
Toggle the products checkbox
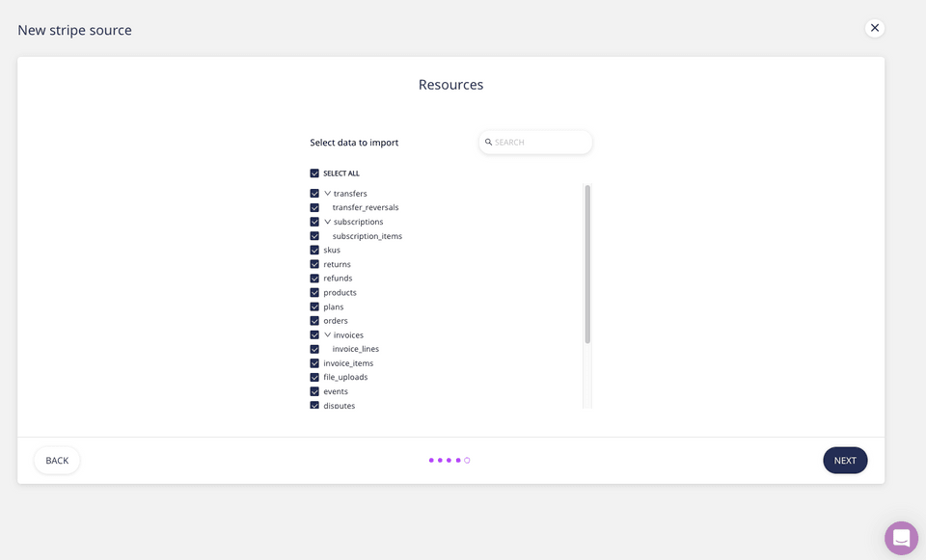tap(314, 292)
